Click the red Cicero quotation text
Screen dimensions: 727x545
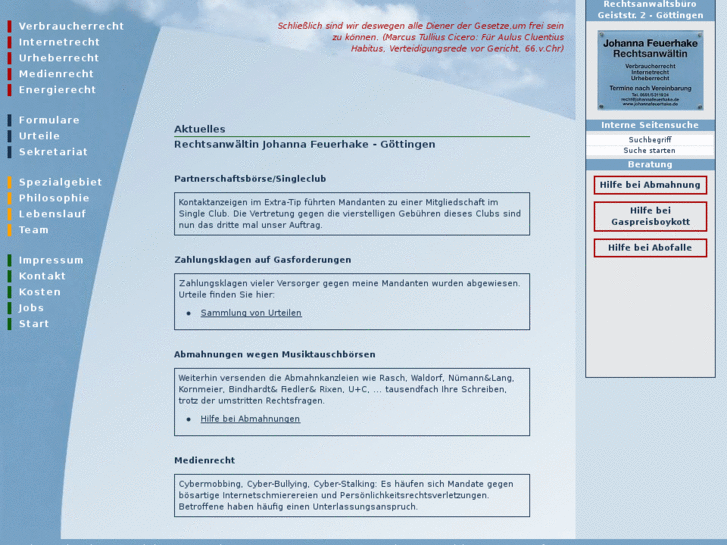coord(421,37)
